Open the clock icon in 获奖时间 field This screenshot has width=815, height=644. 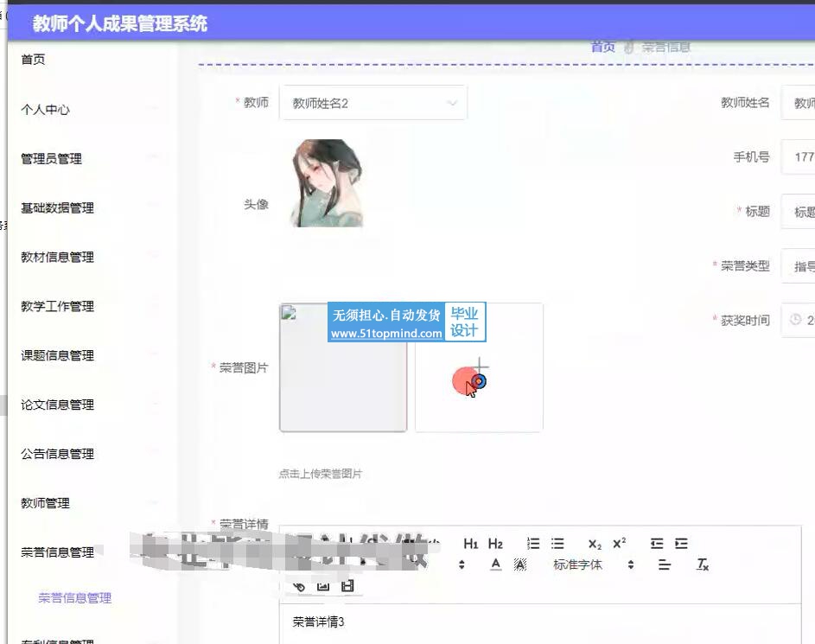795,320
